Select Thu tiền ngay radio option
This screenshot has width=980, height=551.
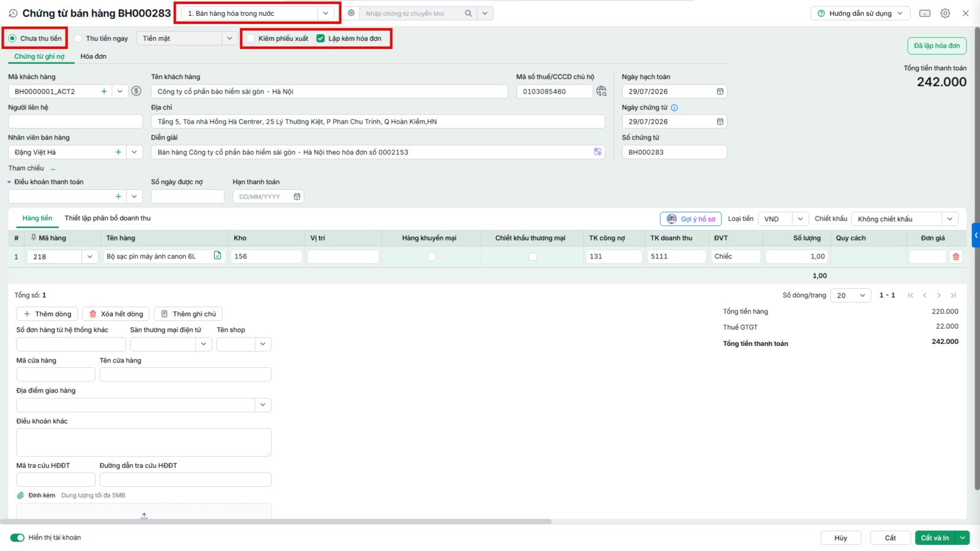click(x=78, y=38)
